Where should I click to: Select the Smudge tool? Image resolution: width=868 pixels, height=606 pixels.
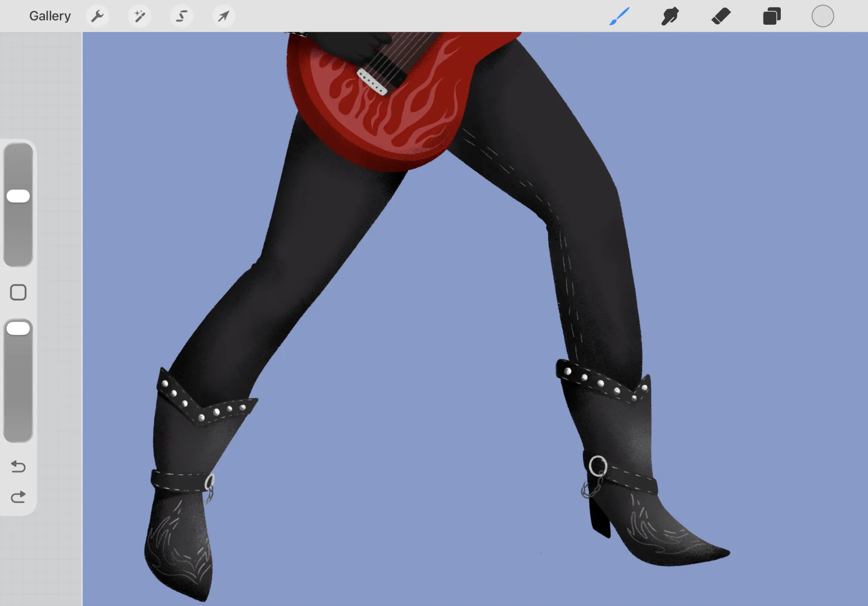(670, 16)
